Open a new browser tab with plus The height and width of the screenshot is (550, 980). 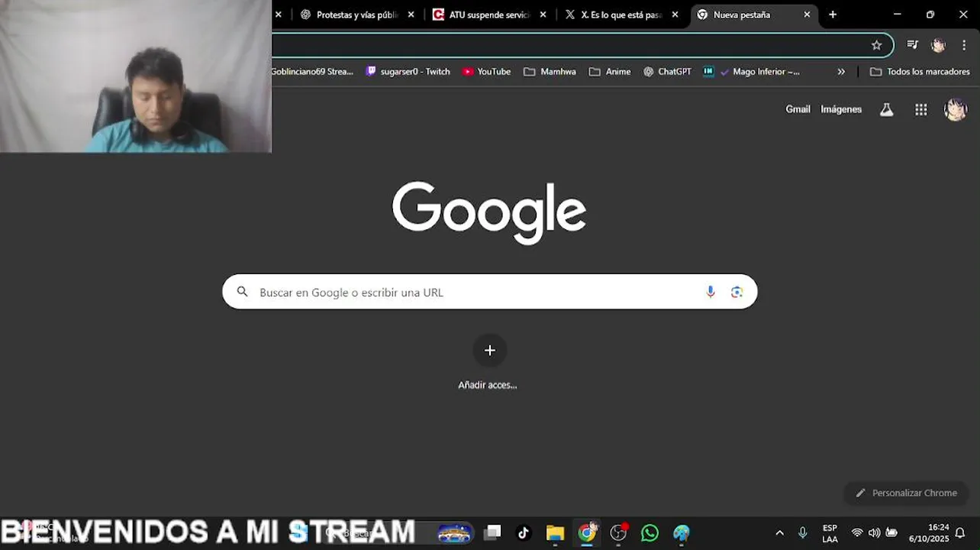pos(833,15)
